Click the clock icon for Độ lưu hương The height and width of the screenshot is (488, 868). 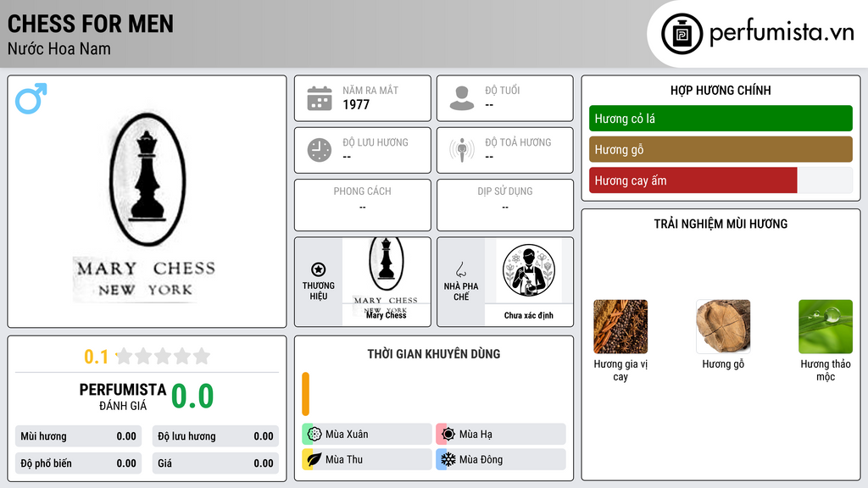click(320, 150)
